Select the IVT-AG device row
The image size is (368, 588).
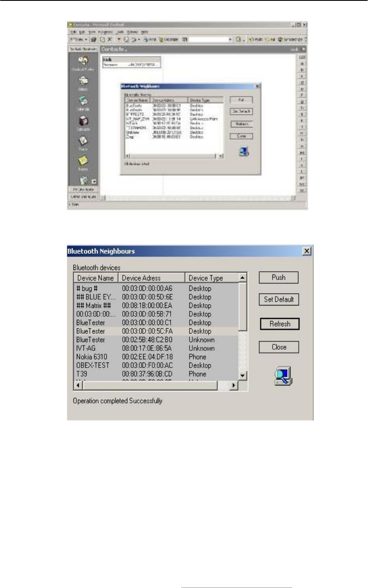pos(156,348)
